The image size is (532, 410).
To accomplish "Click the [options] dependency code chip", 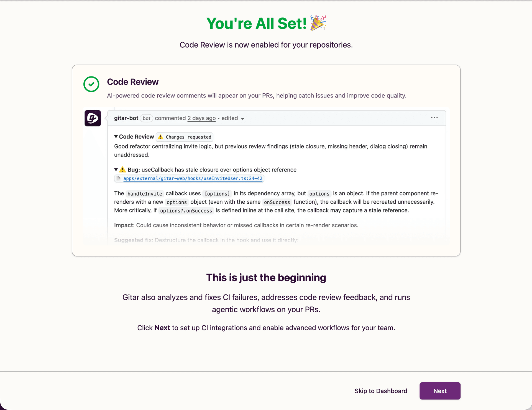I will coord(217,193).
